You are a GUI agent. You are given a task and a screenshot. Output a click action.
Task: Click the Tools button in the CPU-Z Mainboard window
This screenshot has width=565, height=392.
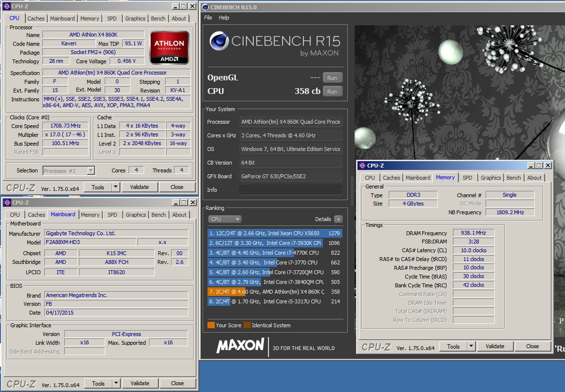(98, 383)
